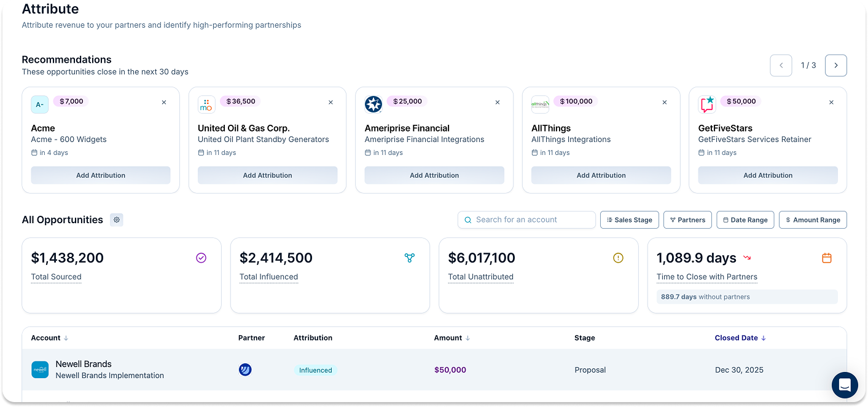868x407 pixels.
Task: Sort table by Closed Date column
Action: [740, 338]
